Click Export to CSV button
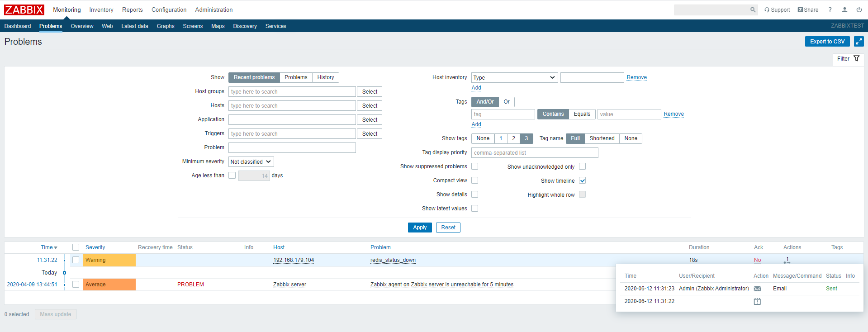This screenshot has height=332, width=868. (827, 42)
